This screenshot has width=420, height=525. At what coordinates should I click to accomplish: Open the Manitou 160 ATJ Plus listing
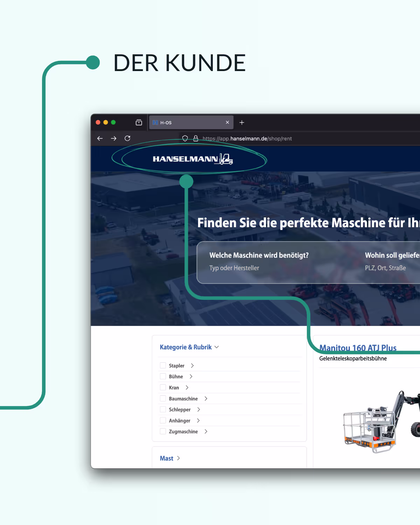pos(358,348)
